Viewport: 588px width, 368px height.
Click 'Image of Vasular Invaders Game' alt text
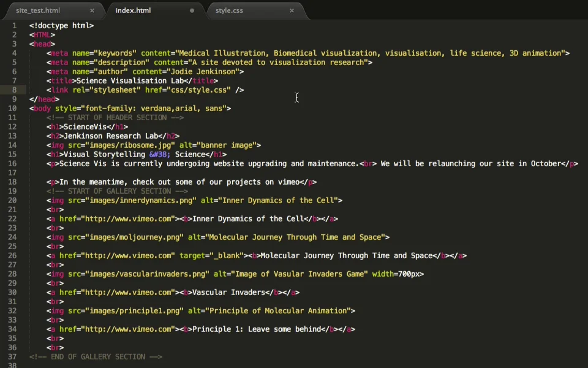(x=300, y=274)
